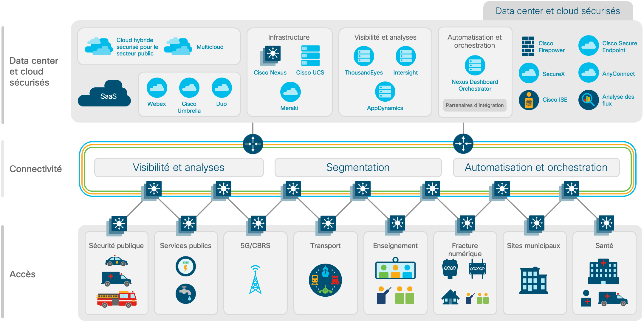This screenshot has height=322, width=644.
Task: Click the left router on the connectivity ring
Action: pos(253,144)
